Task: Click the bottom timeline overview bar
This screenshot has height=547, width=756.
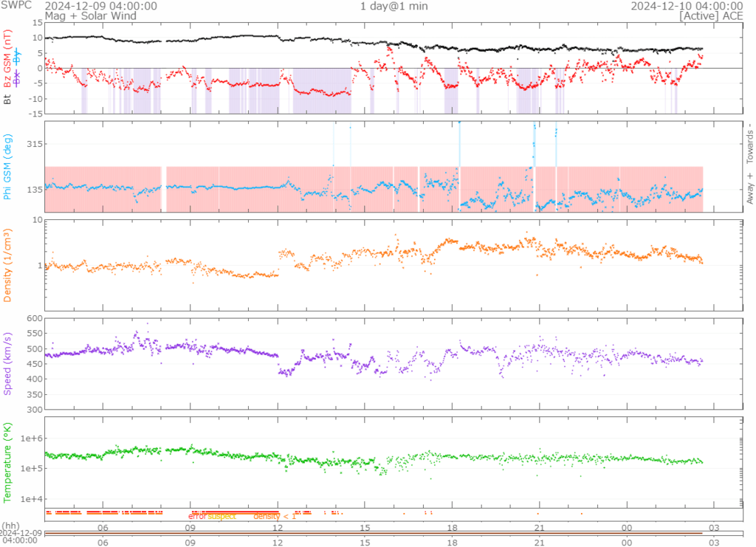Action: [x=373, y=532]
